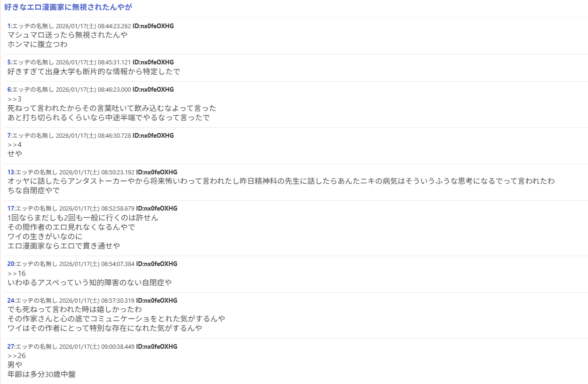The width and height of the screenshot is (588, 384).
Task: Select the poster ID on post 13
Action: (157, 172)
